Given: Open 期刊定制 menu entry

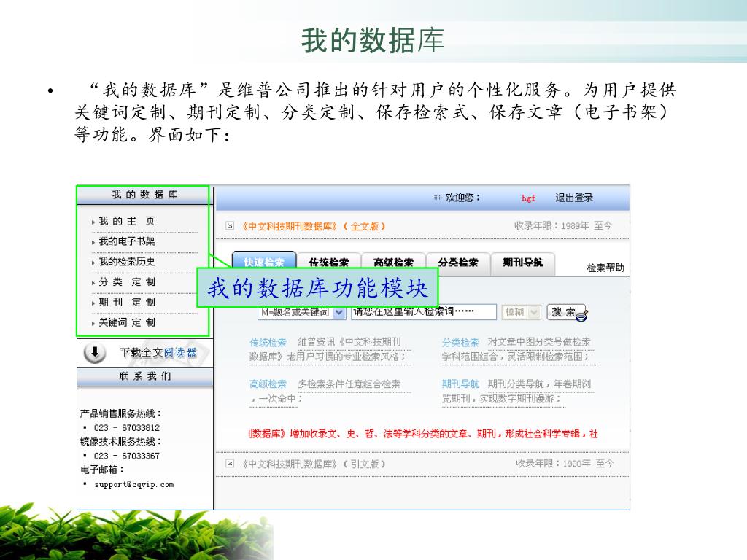Looking at the screenshot, I should click(x=127, y=303).
